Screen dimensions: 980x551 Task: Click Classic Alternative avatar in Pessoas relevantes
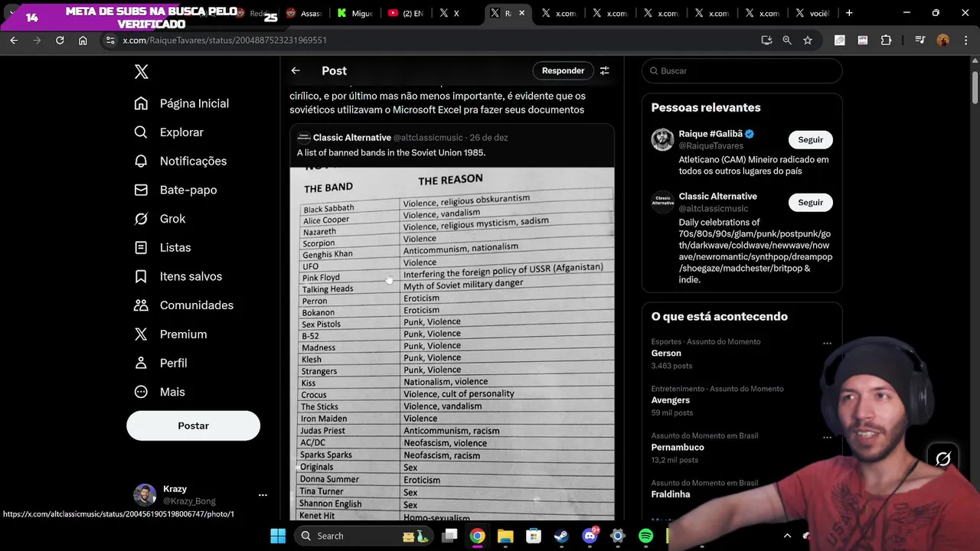click(662, 202)
